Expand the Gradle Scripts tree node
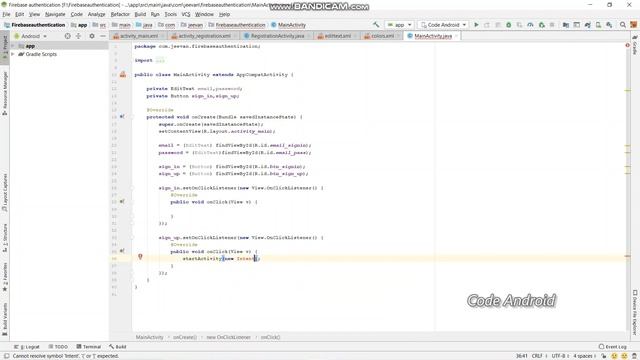This screenshot has width=640, height=360. [13, 54]
